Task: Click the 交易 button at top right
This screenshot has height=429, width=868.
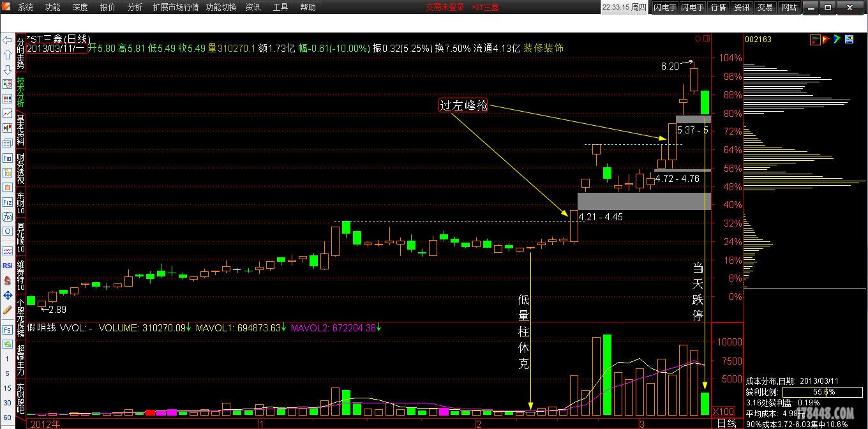Action: [x=765, y=7]
